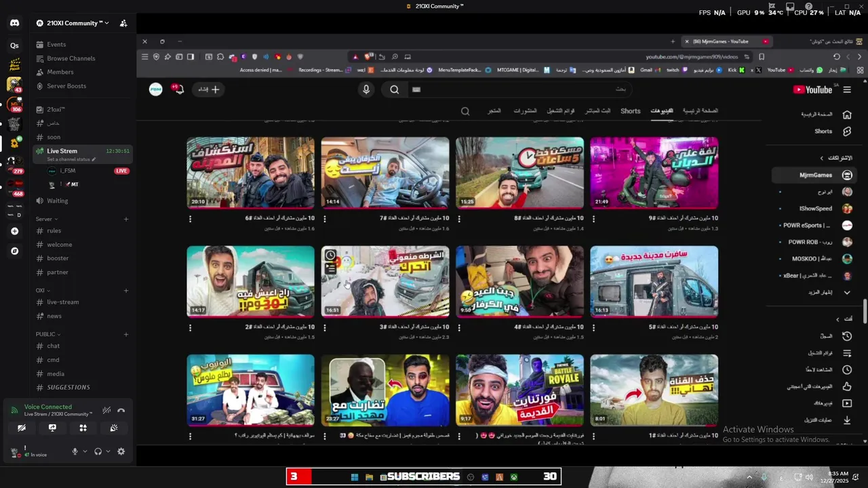The image size is (868, 488).
Task: Open the create channel members icon beside server name
Action: pos(123,23)
